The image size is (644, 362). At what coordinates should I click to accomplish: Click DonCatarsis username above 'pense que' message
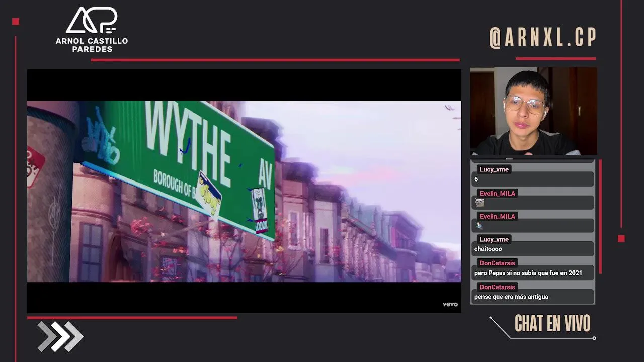click(x=497, y=287)
